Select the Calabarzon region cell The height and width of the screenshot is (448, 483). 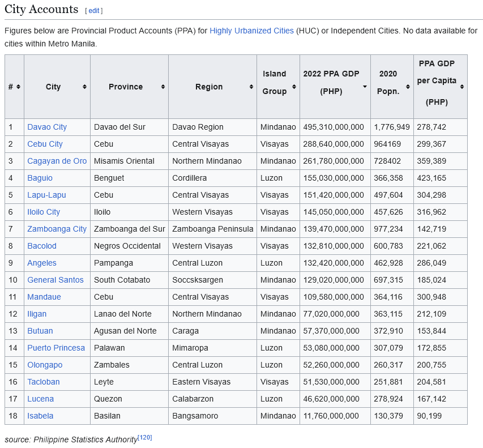point(212,399)
